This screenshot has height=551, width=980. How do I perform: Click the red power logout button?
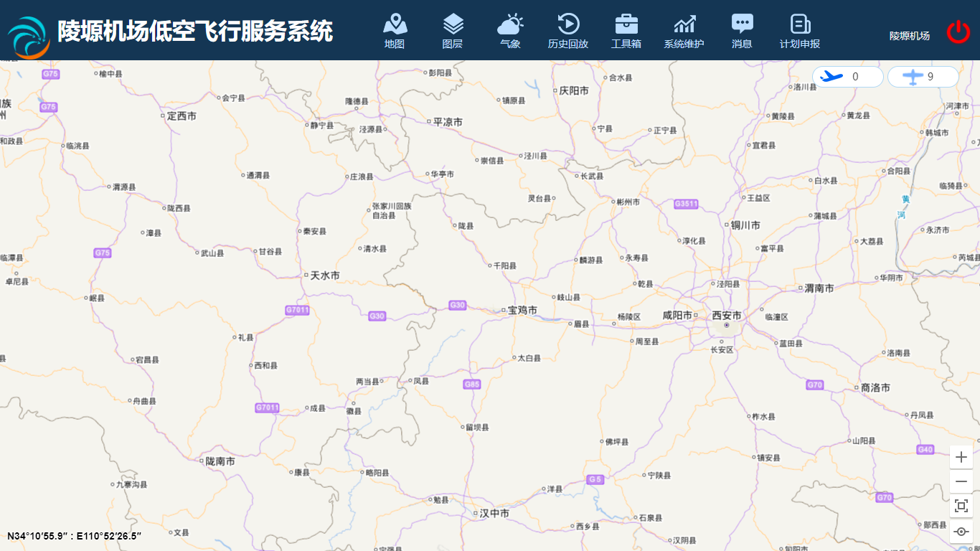(x=958, y=32)
